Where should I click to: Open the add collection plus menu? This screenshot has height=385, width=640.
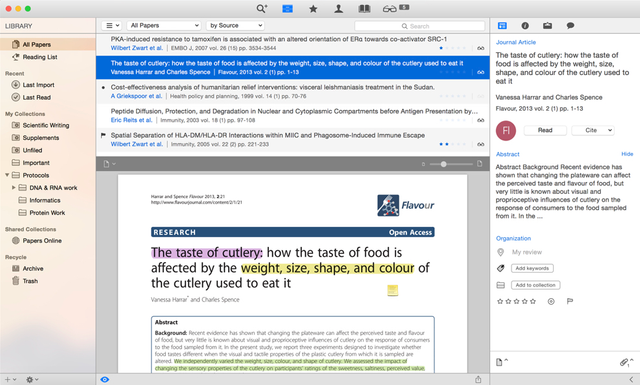coord(10,379)
